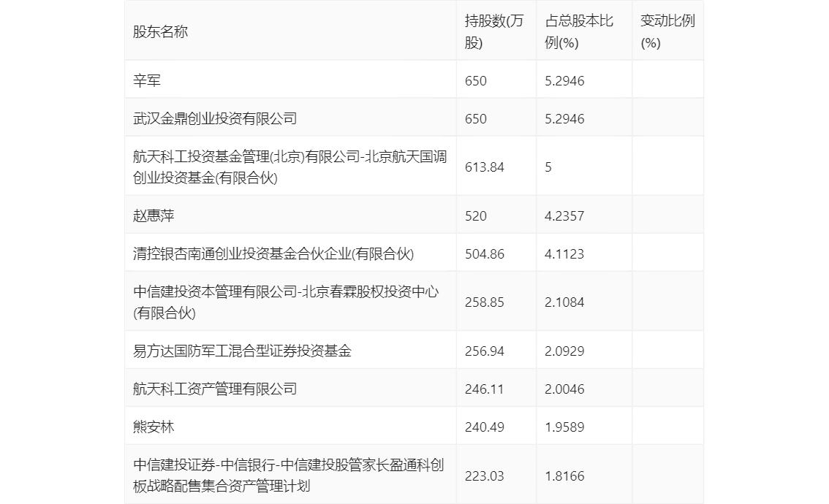Select the 613.84 shares value
This screenshot has height=504, width=829.
484,167
